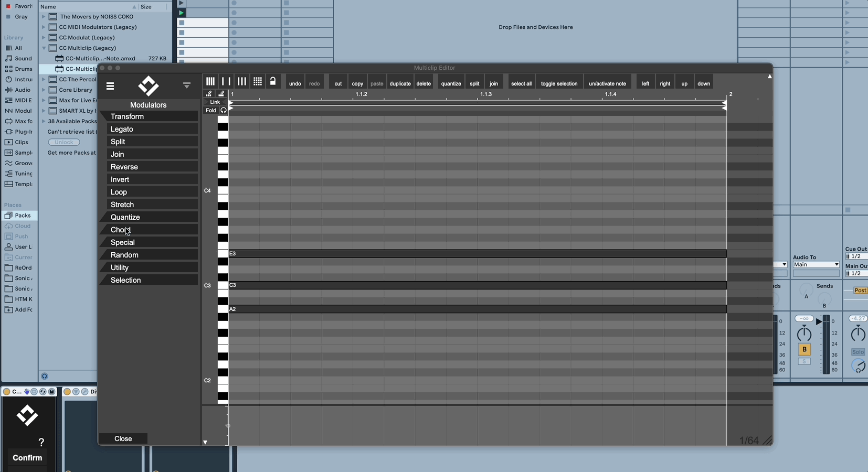Click the CC Multiclip logo in the device

tap(27, 415)
